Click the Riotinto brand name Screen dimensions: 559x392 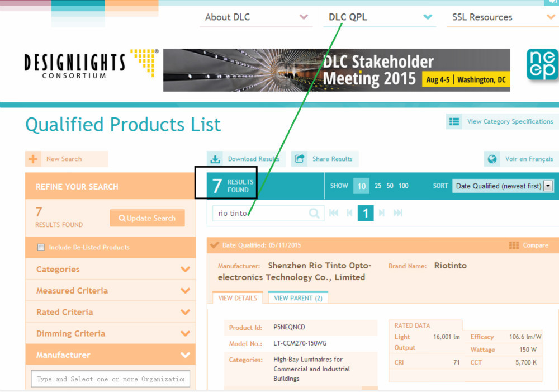pos(450,266)
